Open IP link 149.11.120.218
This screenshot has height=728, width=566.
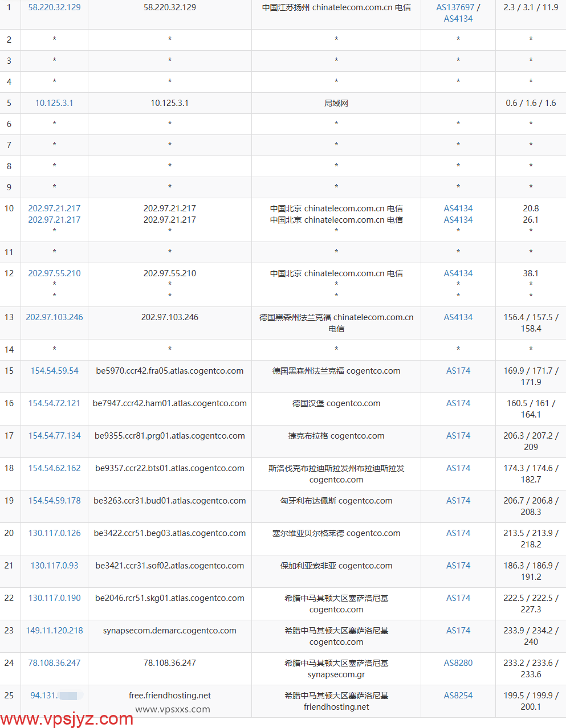coord(54,631)
